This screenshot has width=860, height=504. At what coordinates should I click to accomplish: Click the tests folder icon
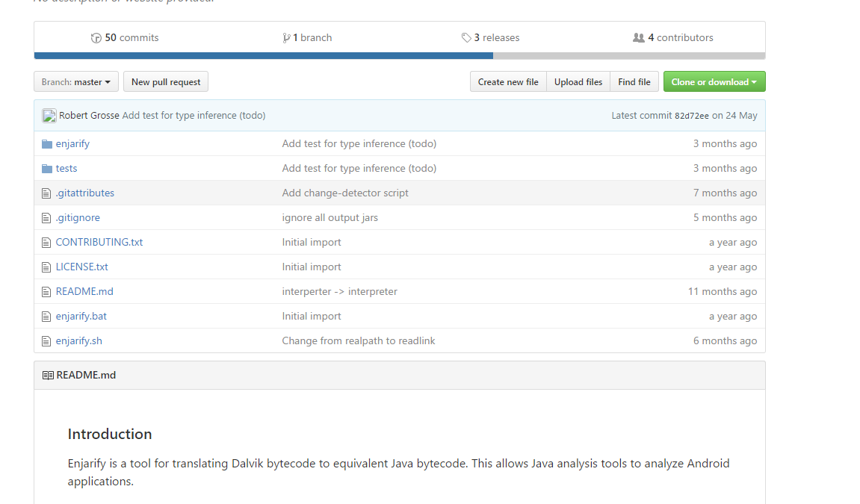tap(47, 169)
